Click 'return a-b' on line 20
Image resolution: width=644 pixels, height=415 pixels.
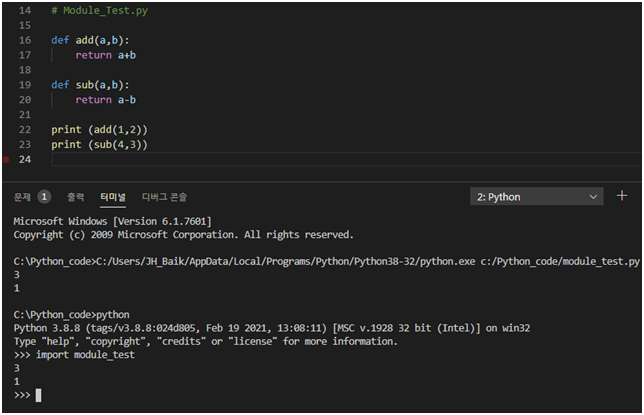[106, 100]
